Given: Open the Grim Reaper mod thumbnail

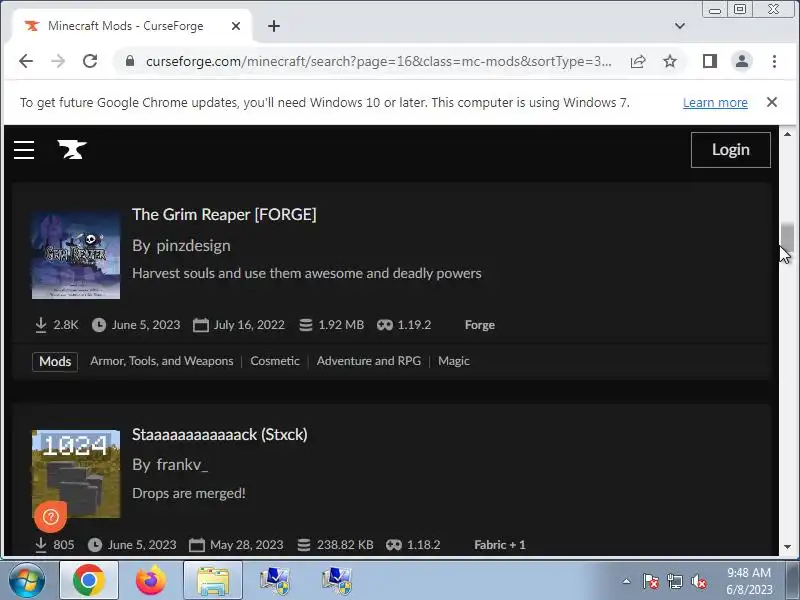Looking at the screenshot, I should coord(76,255).
